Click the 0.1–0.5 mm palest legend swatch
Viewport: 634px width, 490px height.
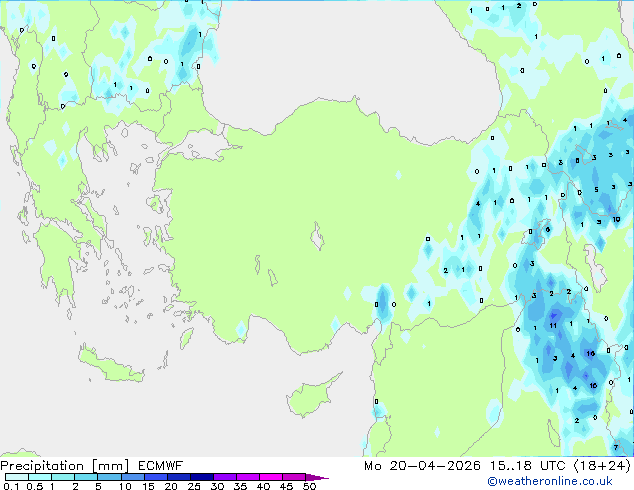(x=17, y=477)
